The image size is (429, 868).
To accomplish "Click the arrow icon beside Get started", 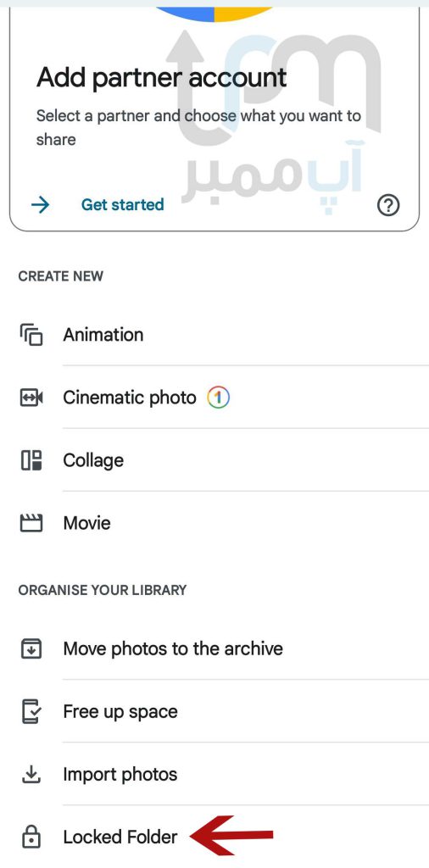I will coord(40,205).
